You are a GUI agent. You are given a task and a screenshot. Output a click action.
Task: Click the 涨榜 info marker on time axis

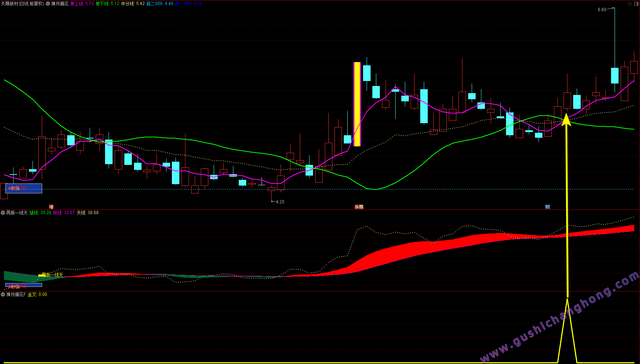[x=359, y=207]
